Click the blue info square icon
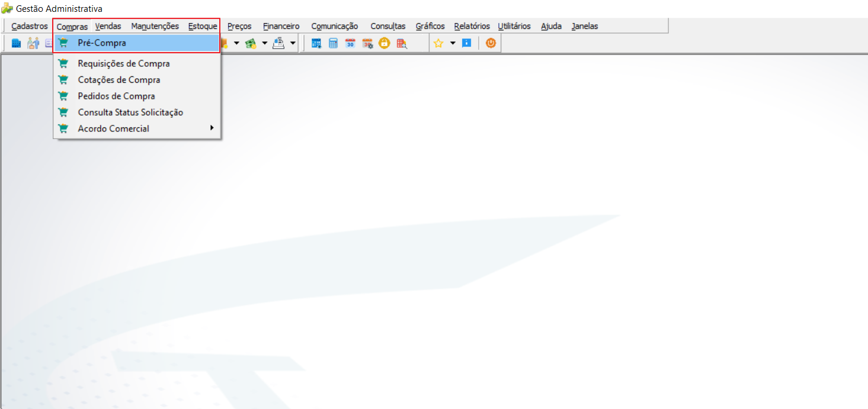Image resolution: width=868 pixels, height=409 pixels. click(x=466, y=43)
